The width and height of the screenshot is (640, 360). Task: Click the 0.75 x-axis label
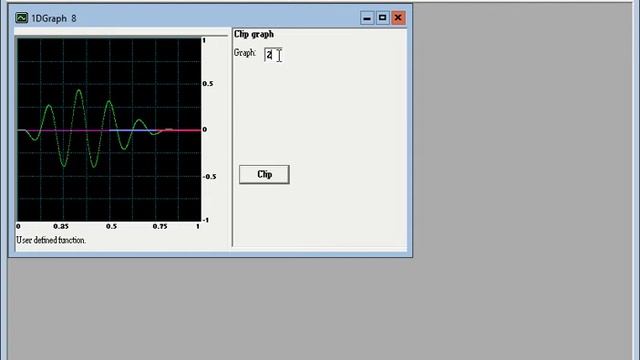(x=160, y=226)
